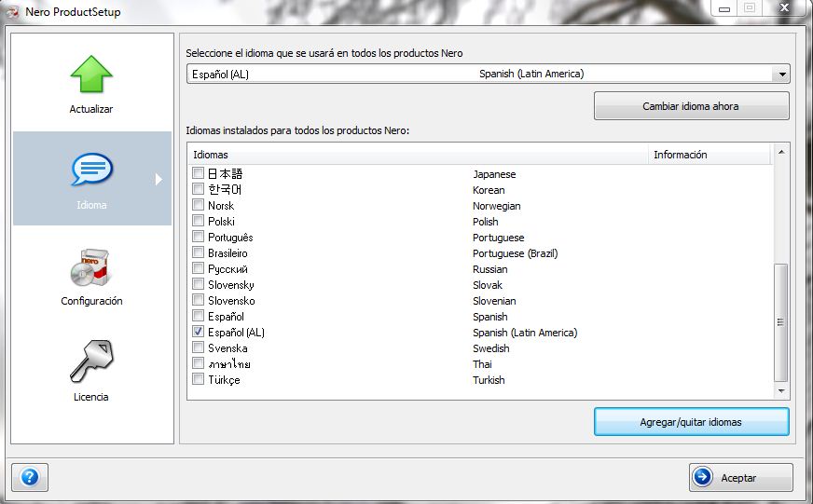Check the Korean language checkbox

(198, 188)
